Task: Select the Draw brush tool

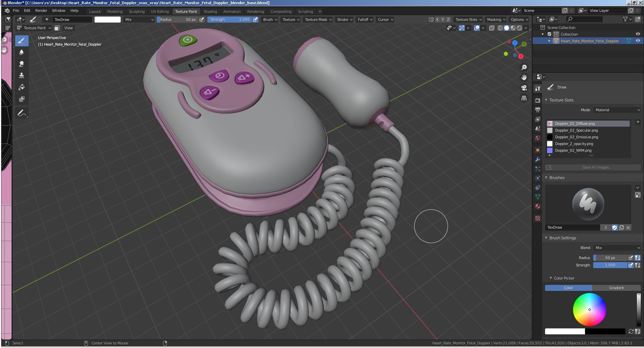Action: click(x=21, y=41)
